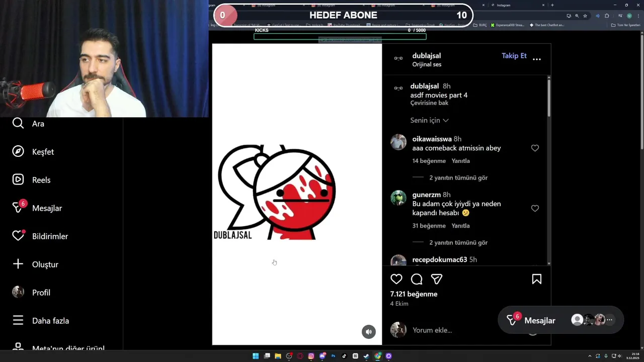The width and height of the screenshot is (644, 362).
Task: Open oikawaisswa's profile avatar
Action: click(x=398, y=142)
